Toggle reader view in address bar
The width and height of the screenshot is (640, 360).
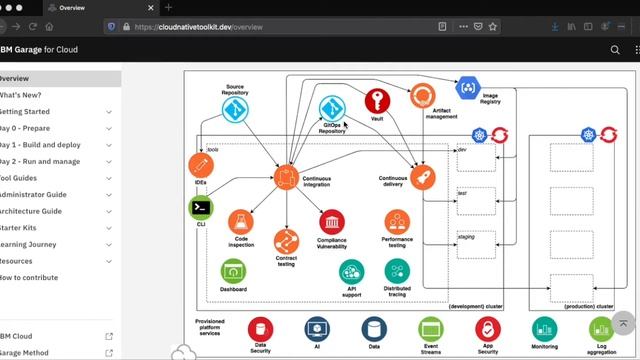click(442, 27)
